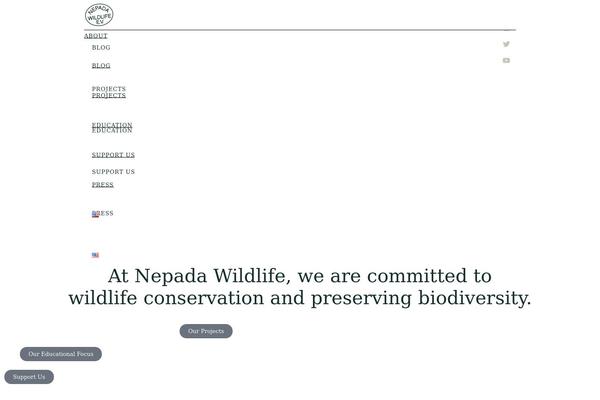600x400 pixels.
Task: Select the non-underlined SUPPORT US menu item
Action: click(113, 172)
